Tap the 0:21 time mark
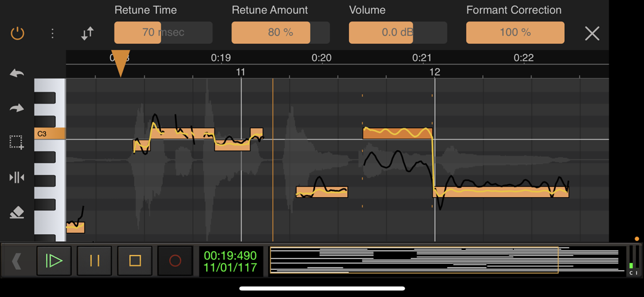This screenshot has width=644, height=297. click(423, 58)
